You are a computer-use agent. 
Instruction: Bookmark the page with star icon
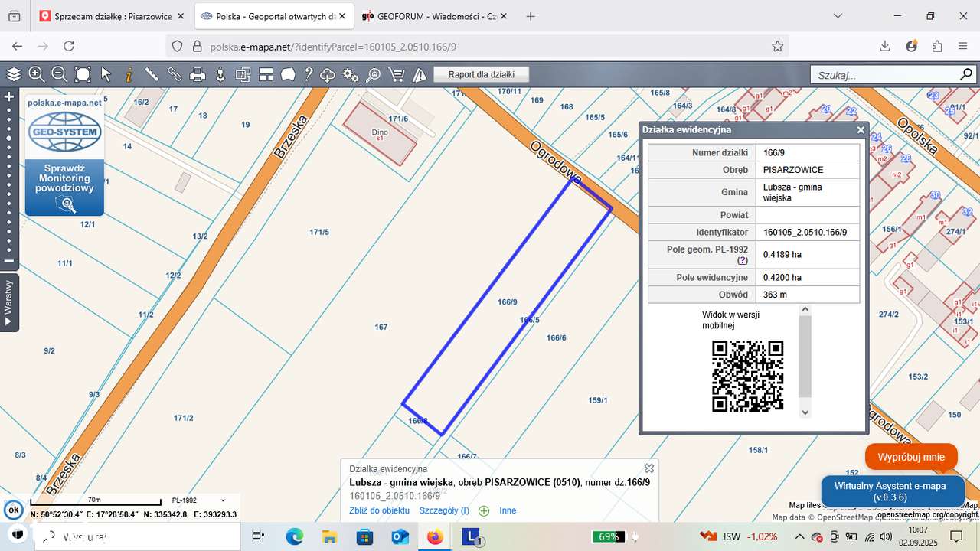click(778, 46)
